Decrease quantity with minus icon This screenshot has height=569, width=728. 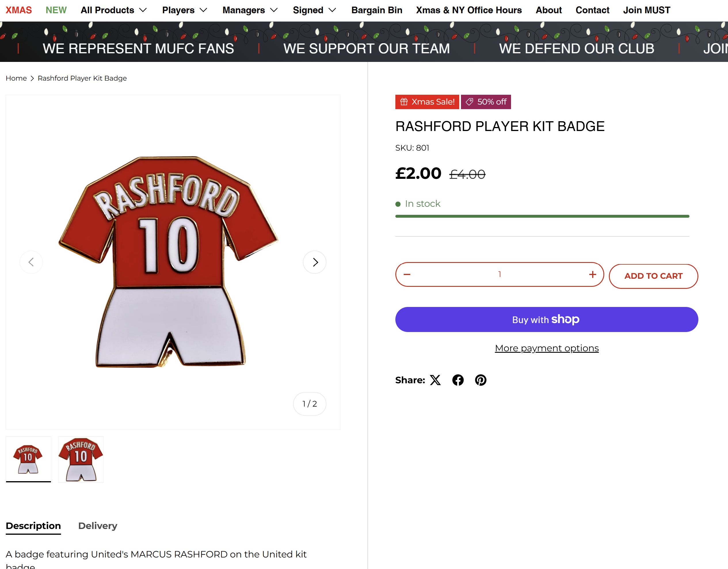(407, 274)
